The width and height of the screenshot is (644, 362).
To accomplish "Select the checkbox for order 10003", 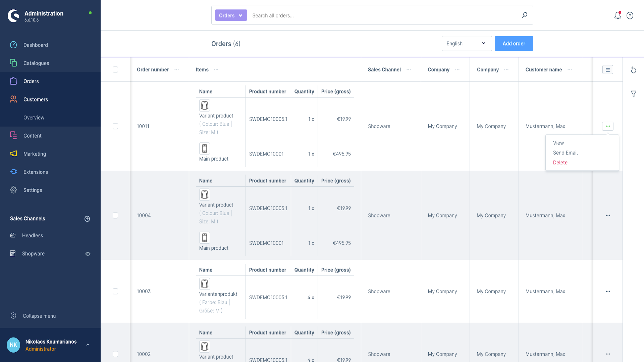I will 115,292.
